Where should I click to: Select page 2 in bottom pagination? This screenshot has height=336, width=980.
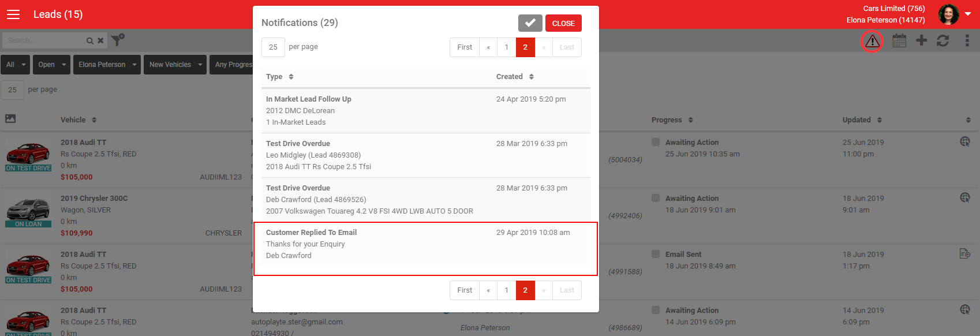click(x=525, y=290)
